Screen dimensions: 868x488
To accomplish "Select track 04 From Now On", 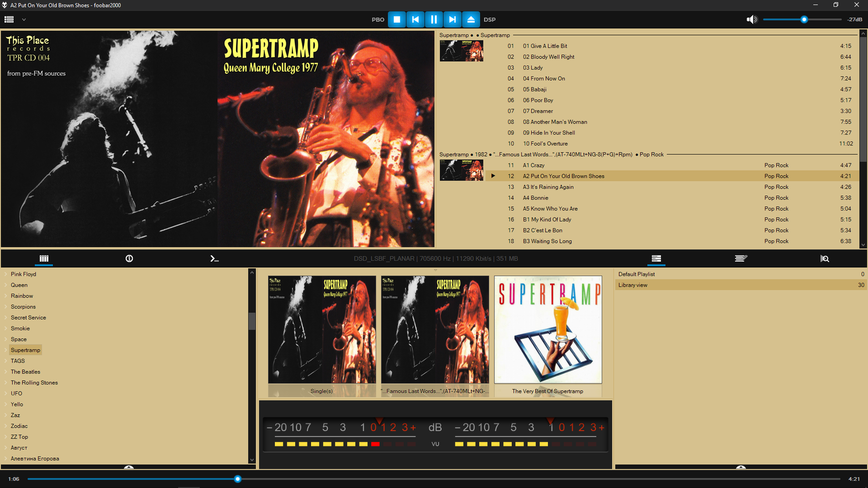I will [674, 79].
